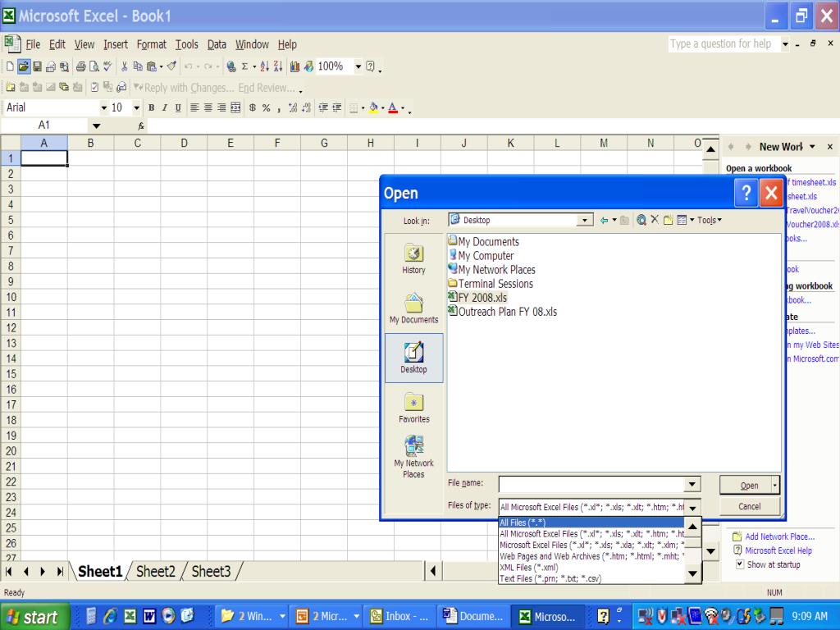
Task: Go back using the Open dialog's arrow
Action: pyautogui.click(x=604, y=220)
